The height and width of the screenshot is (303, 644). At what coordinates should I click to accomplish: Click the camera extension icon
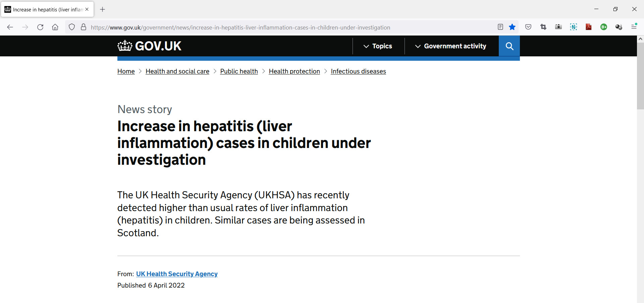(x=558, y=27)
